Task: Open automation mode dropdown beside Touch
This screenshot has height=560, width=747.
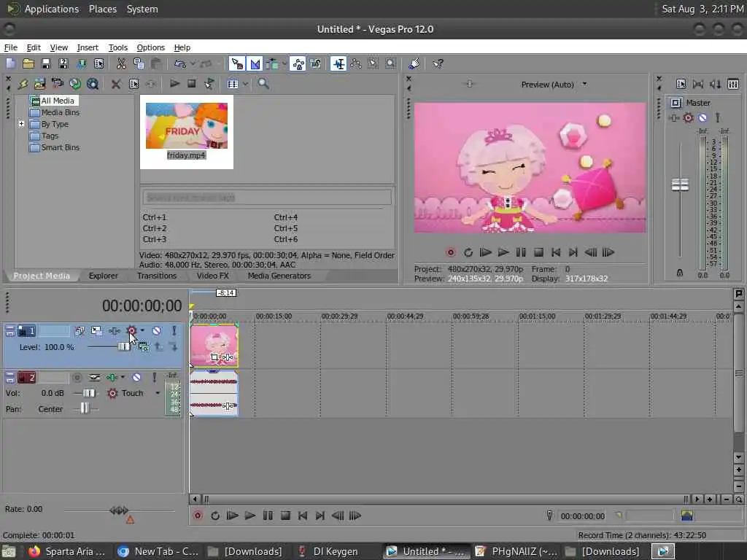Action: [x=158, y=393]
